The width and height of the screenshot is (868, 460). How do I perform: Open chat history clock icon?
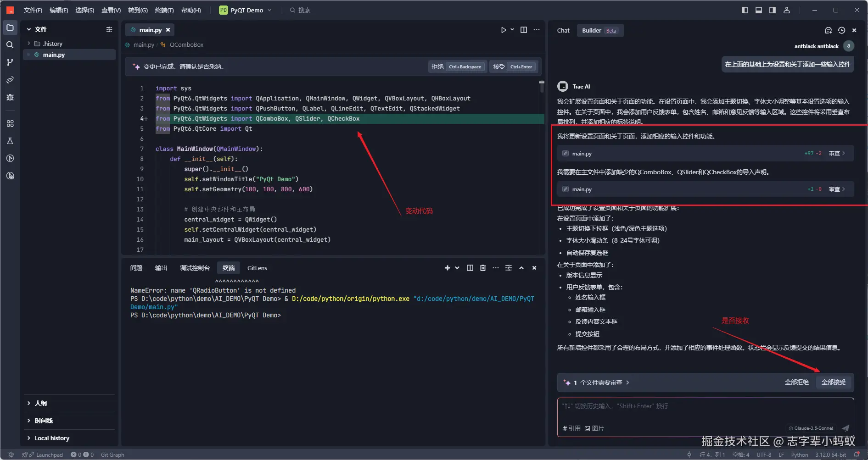coord(841,30)
